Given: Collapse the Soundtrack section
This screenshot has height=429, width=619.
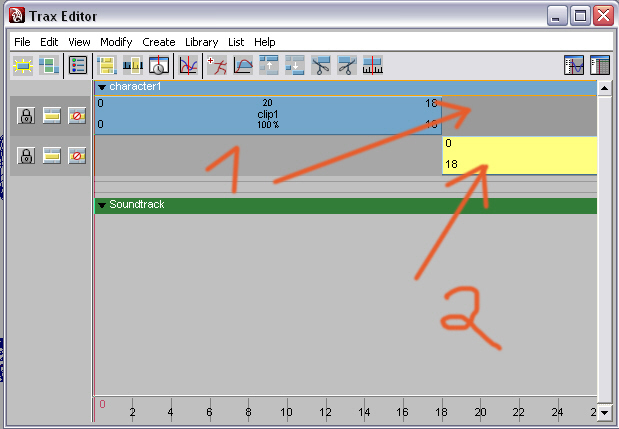Looking at the screenshot, I should (102, 205).
